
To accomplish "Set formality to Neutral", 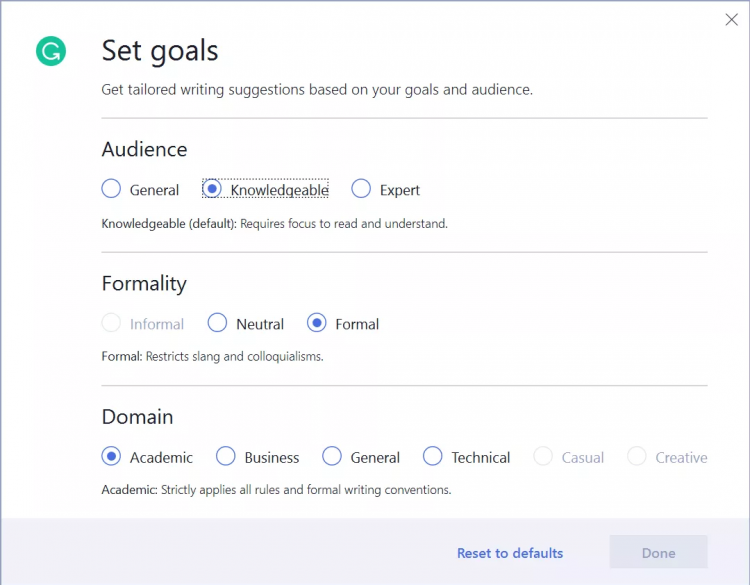I will [218, 323].
